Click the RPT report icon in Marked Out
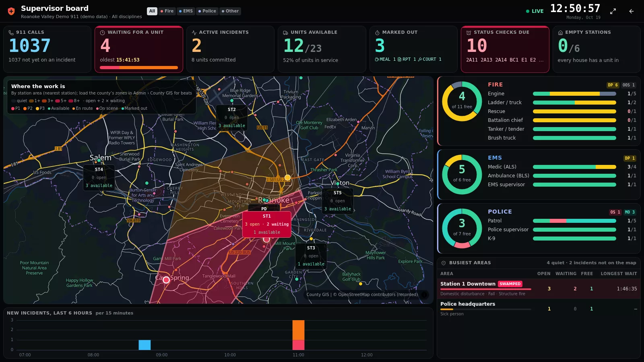 (x=399, y=60)
